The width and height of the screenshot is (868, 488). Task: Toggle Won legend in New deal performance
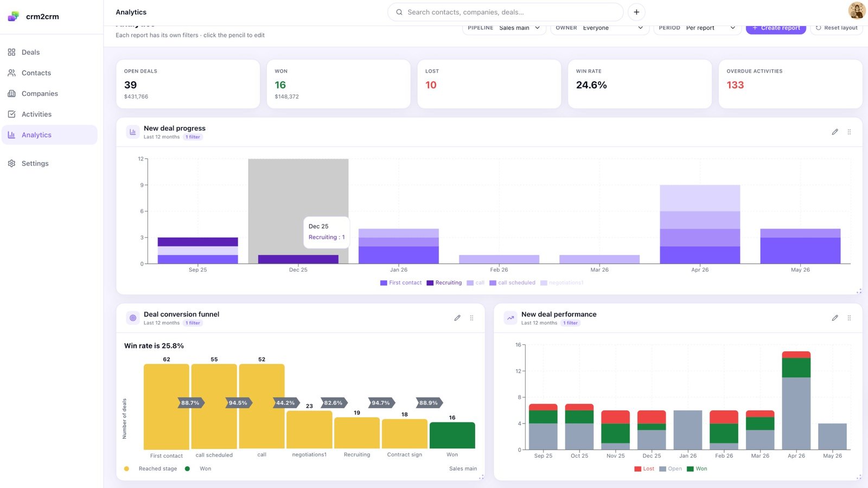697,469
